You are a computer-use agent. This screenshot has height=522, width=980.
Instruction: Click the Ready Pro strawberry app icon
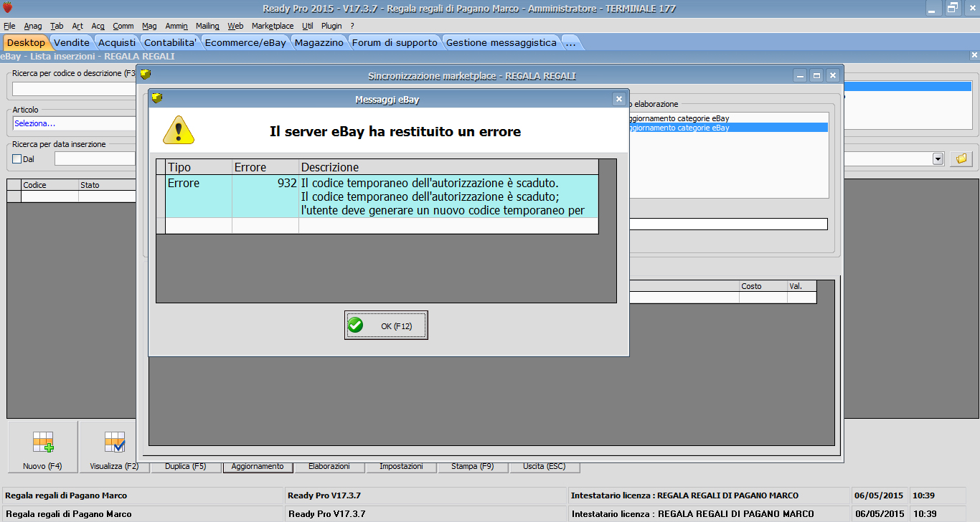point(8,8)
